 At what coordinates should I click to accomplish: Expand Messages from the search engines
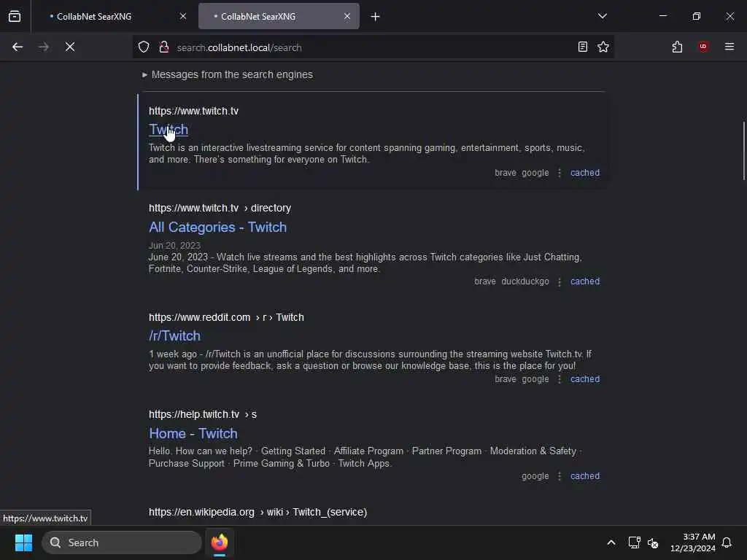[228, 75]
